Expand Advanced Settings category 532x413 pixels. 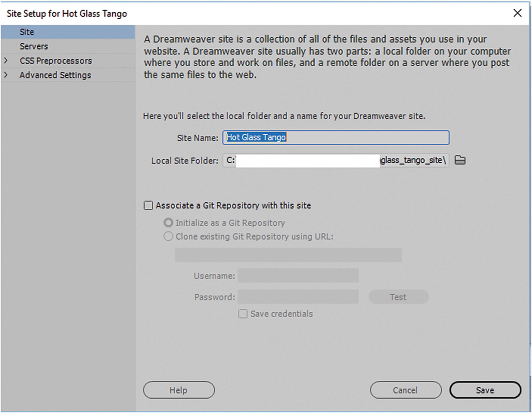pos(6,75)
